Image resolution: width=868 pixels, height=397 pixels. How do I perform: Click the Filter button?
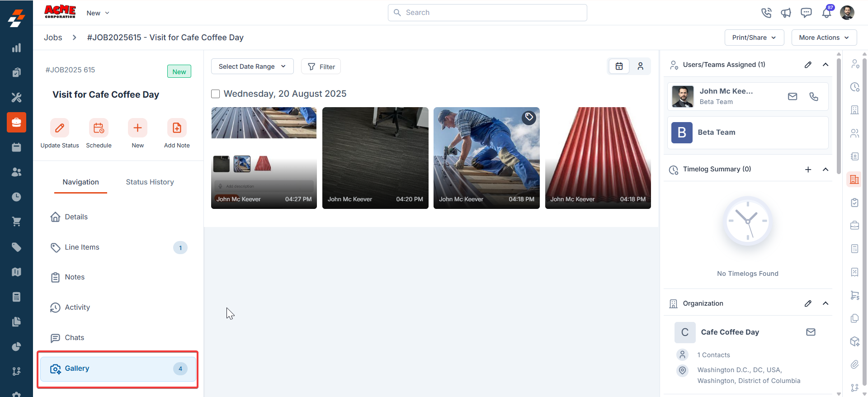click(321, 66)
